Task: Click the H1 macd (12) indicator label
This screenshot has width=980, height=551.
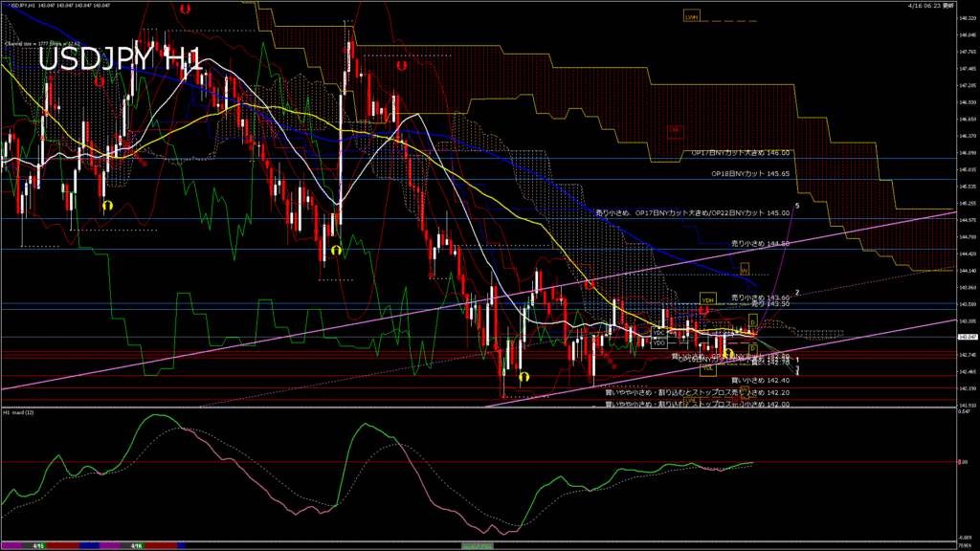Action: coord(20,413)
